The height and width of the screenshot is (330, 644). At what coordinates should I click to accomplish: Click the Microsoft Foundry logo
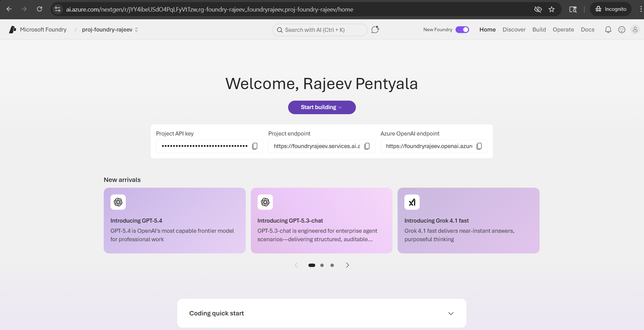coord(13,30)
